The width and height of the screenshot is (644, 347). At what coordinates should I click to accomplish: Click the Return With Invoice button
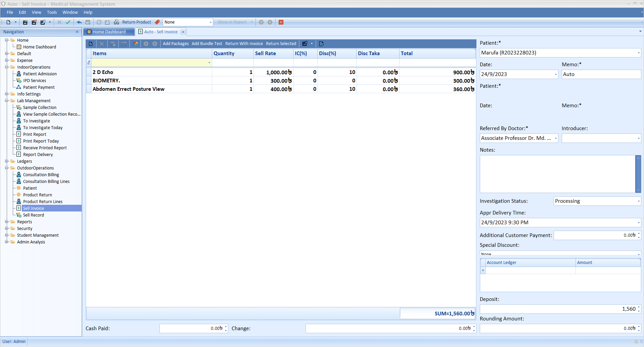[x=244, y=43]
